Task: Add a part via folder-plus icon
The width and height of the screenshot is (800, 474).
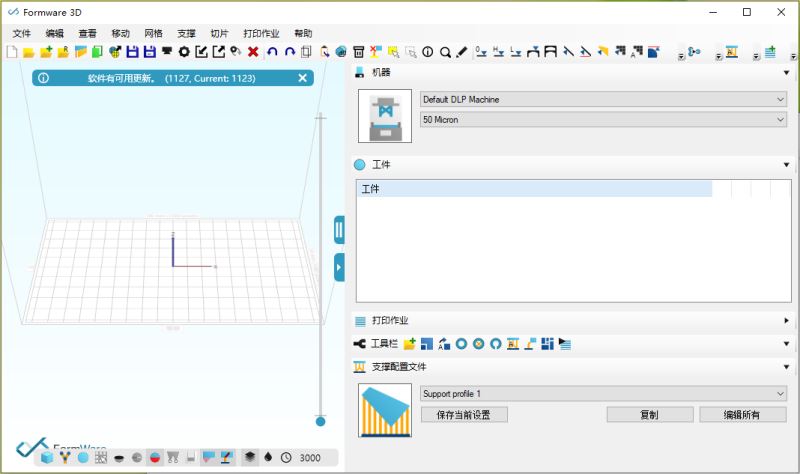Action: pyautogui.click(x=46, y=52)
